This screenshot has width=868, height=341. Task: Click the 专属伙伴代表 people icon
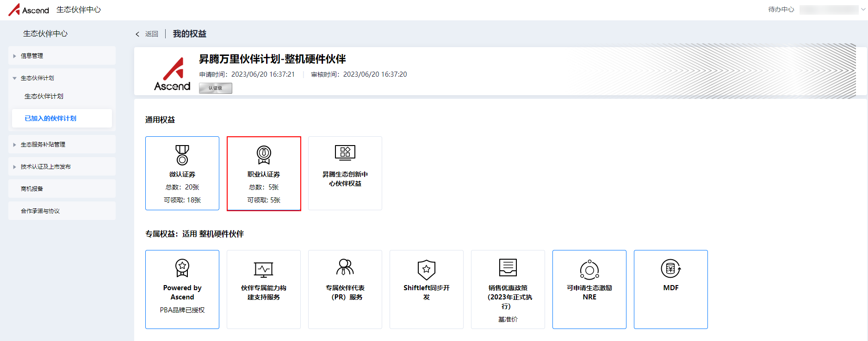(x=345, y=267)
